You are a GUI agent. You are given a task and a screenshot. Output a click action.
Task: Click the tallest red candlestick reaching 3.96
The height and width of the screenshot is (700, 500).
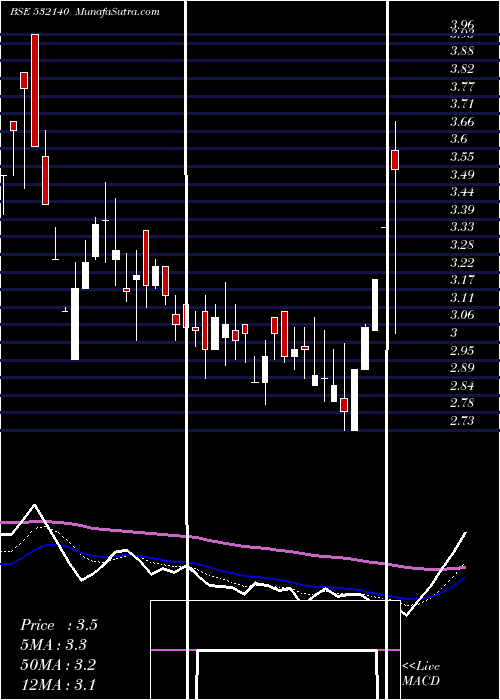(x=35, y=90)
